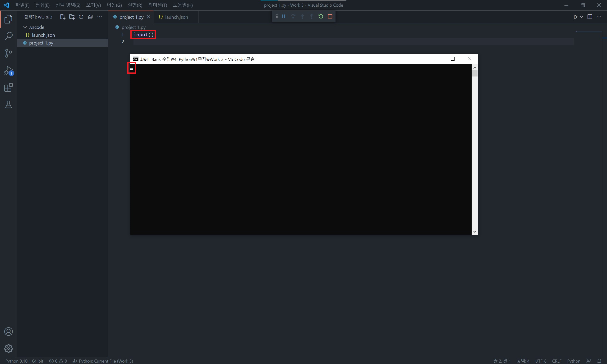
Task: Open the Run and Debug view
Action: (x=8, y=71)
